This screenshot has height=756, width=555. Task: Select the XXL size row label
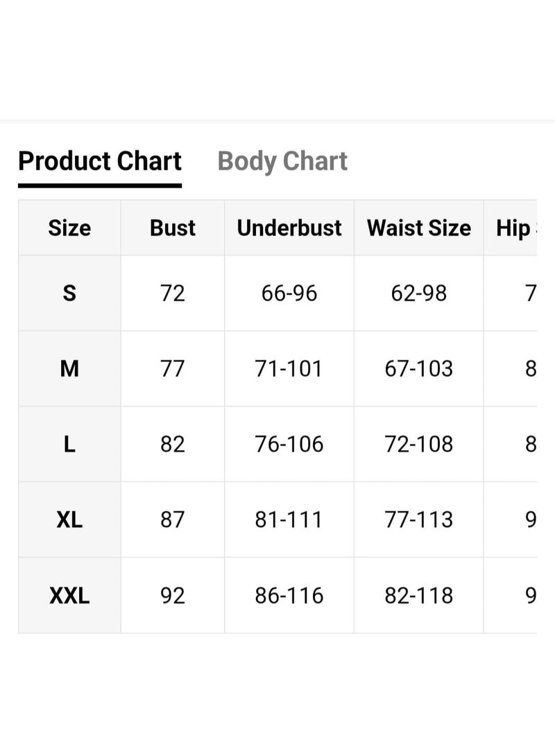[69, 596]
